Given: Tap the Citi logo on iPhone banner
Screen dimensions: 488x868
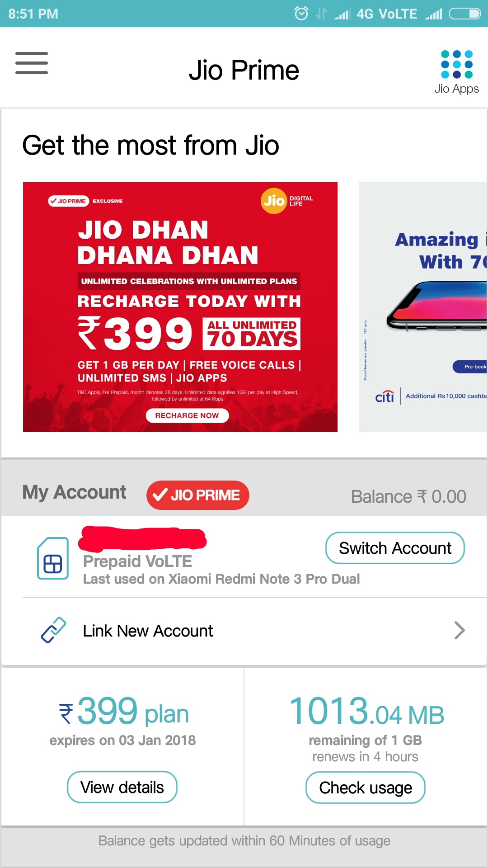Looking at the screenshot, I should tap(385, 396).
